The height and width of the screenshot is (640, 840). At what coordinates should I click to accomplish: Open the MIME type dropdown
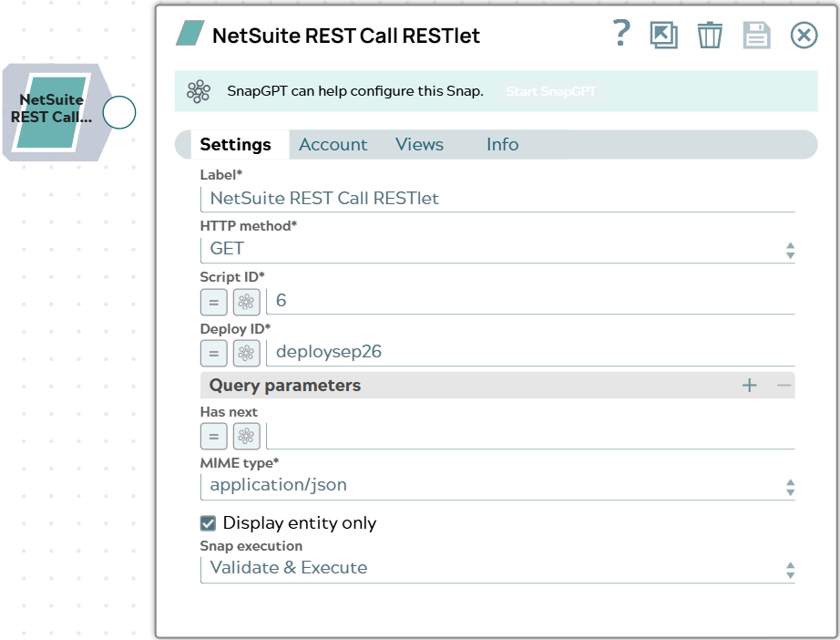[x=497, y=486]
